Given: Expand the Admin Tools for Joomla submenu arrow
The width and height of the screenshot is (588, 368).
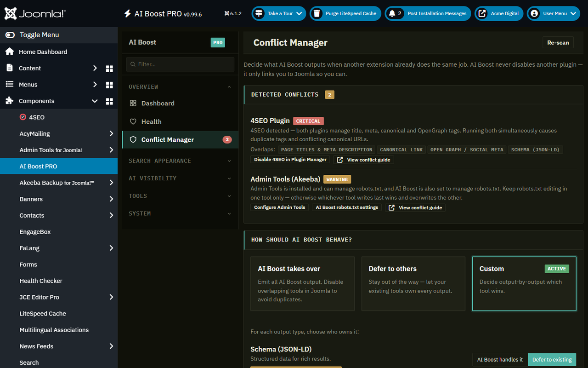Looking at the screenshot, I should [111, 150].
